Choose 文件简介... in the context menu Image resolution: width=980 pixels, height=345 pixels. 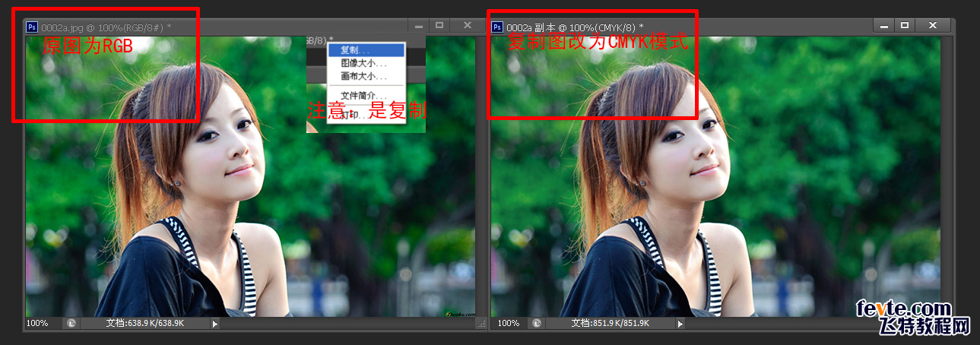point(366,96)
